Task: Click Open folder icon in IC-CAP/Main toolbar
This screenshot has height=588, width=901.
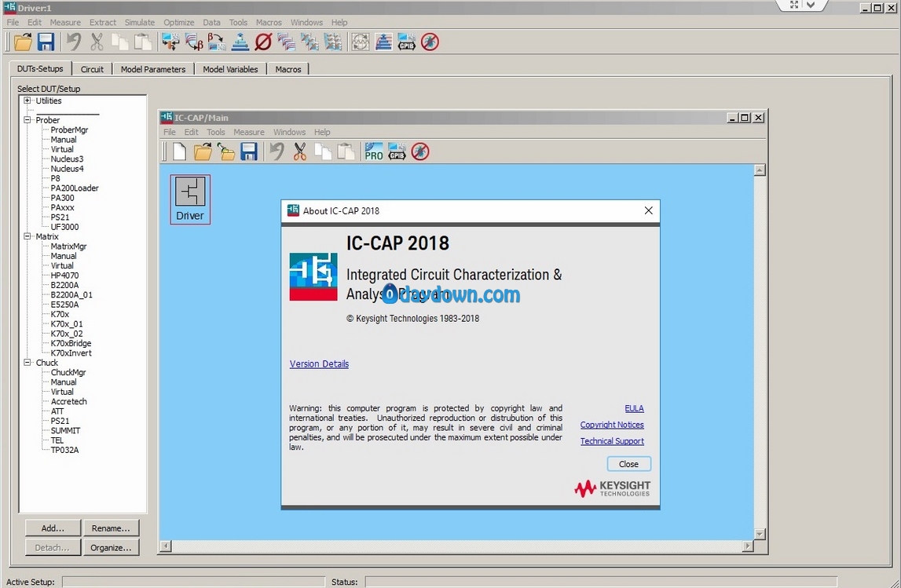Action: [x=202, y=152]
